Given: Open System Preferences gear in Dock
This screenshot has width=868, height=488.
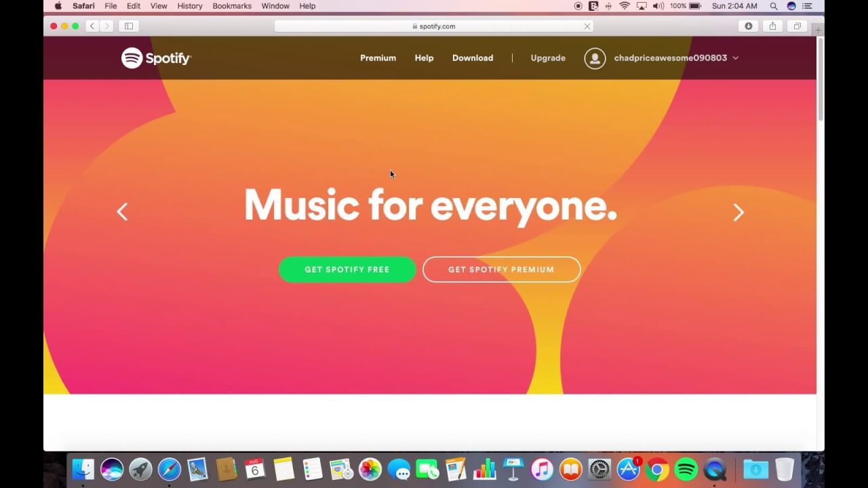Looking at the screenshot, I should (x=599, y=469).
